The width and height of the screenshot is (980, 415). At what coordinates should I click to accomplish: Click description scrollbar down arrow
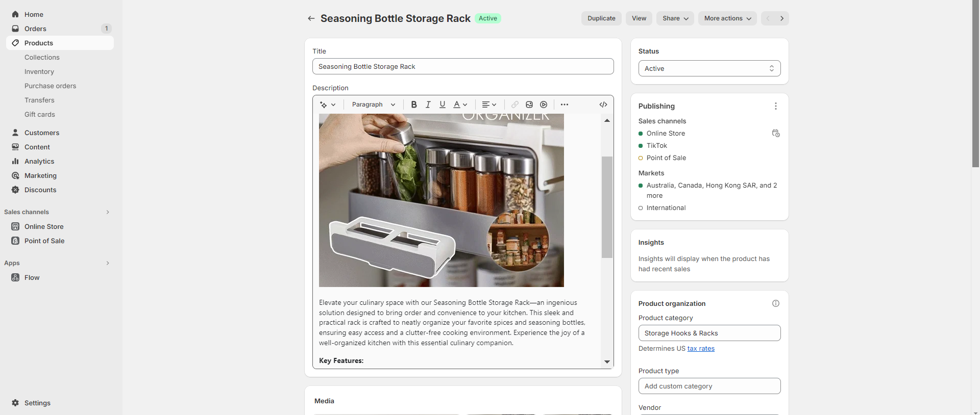tap(607, 361)
